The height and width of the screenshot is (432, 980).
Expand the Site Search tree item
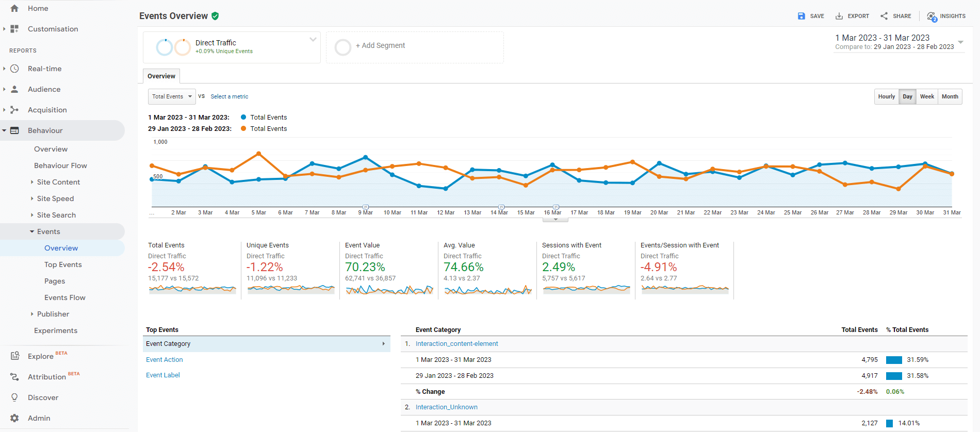(32, 215)
